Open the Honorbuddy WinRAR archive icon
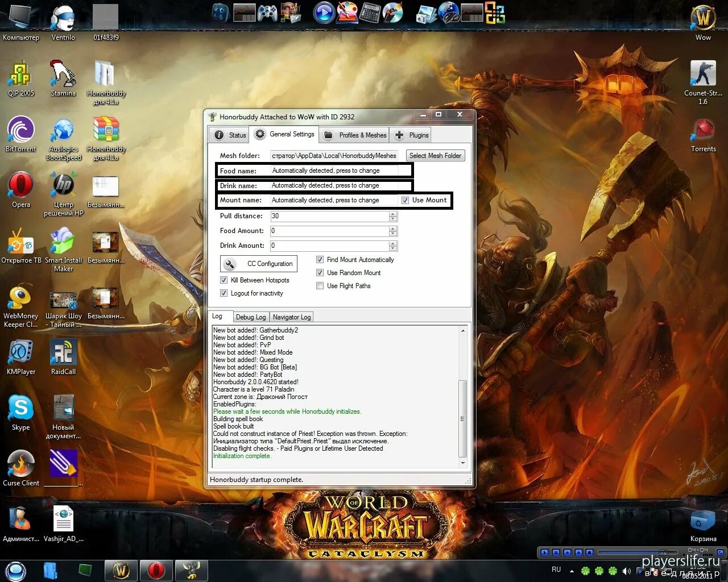The height and width of the screenshot is (582, 728). [x=106, y=138]
